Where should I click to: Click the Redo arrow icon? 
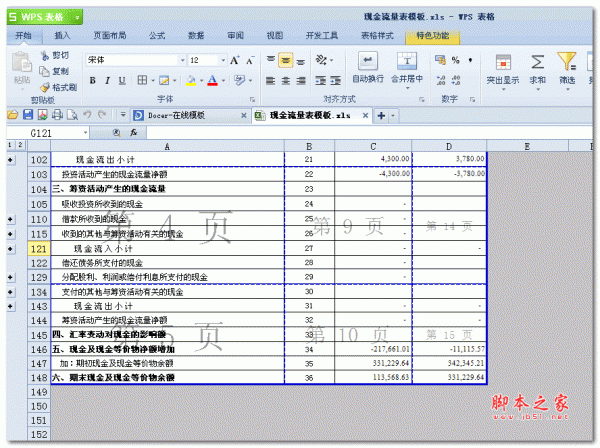[x=102, y=114]
